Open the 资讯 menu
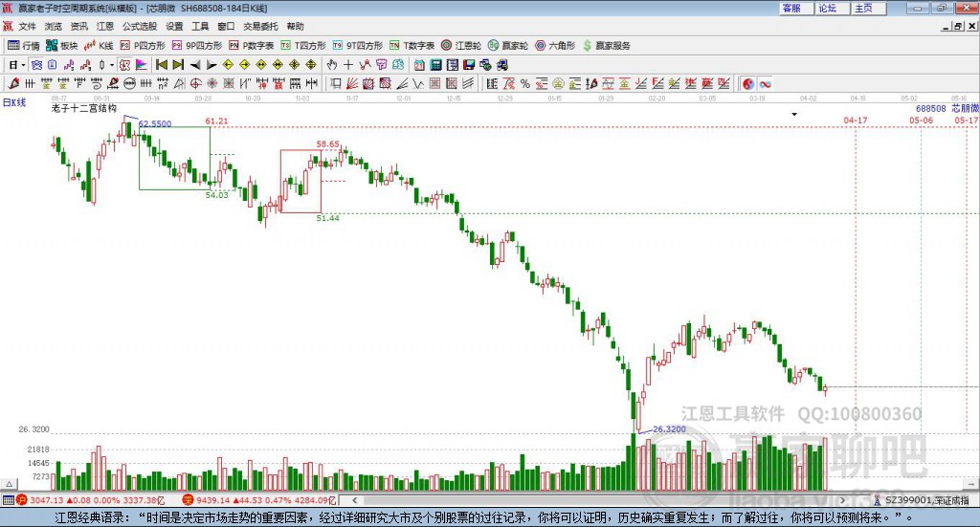This screenshot has width=980, height=527. (x=79, y=26)
